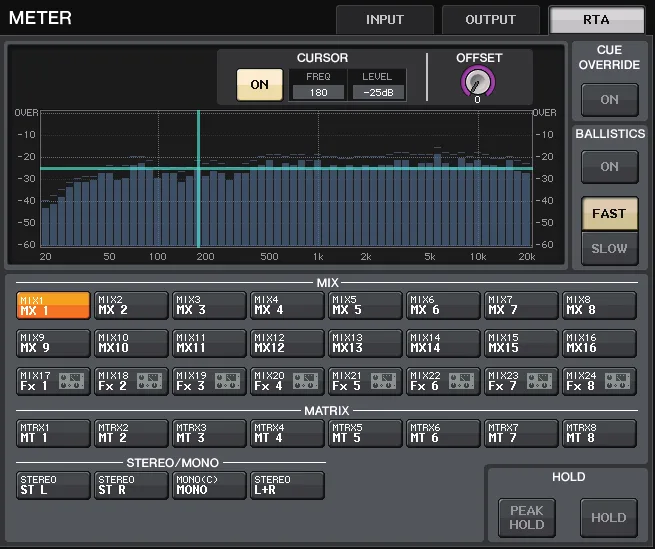655x549 pixels.
Task: Click effect rack icon on MIX24 Fx 8
Action: click(618, 381)
